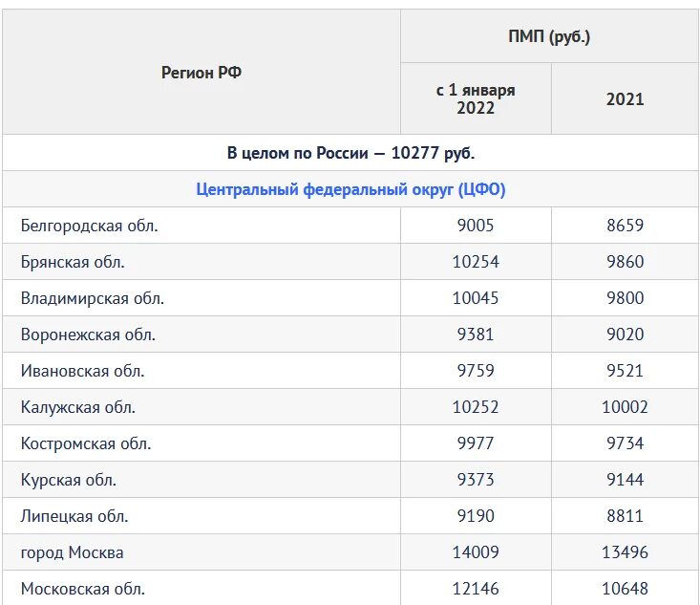
Task: Select the Костромская обл. row label
Action: tap(86, 443)
